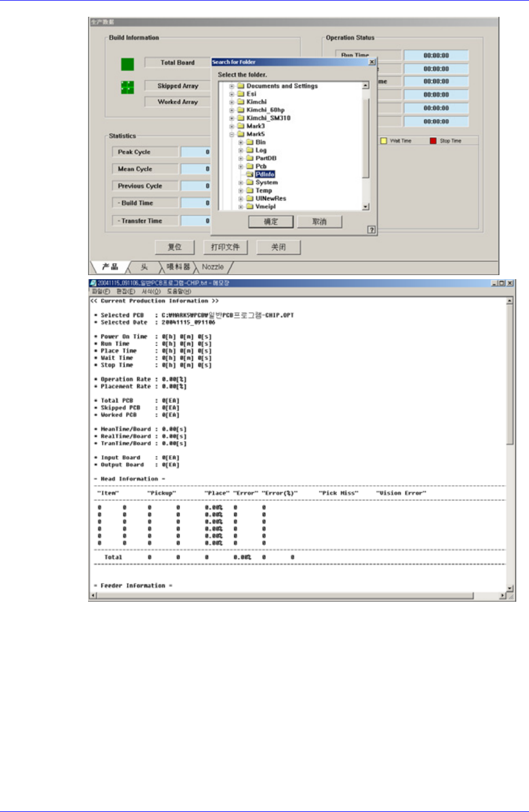Screen dimensions: 529x812
Task: Confirm with the 确定 button
Action: 271,222
